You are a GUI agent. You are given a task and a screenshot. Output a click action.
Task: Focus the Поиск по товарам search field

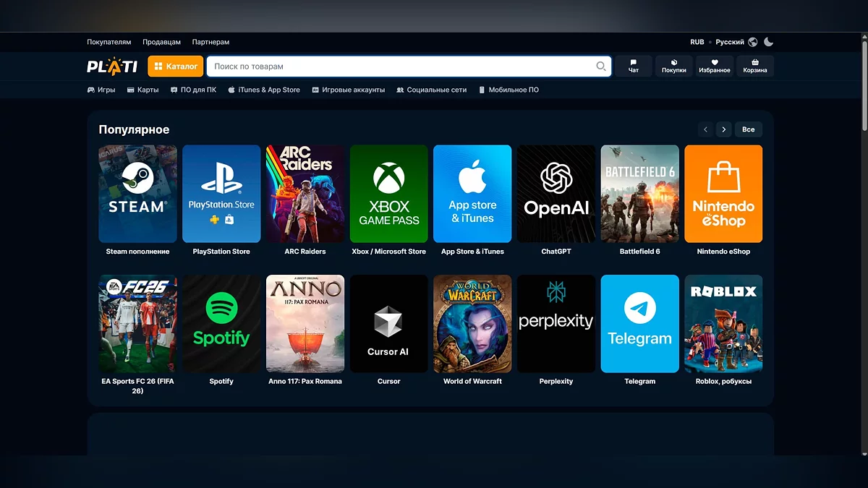point(409,67)
